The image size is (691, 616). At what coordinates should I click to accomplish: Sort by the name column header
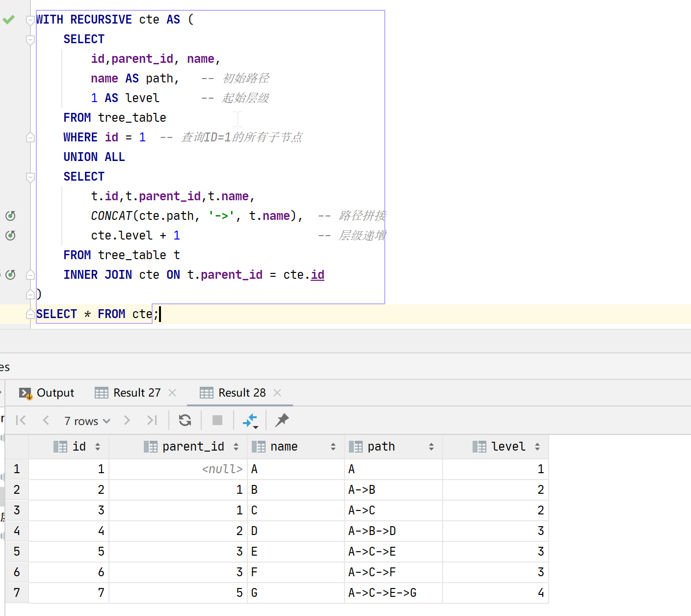click(x=296, y=447)
